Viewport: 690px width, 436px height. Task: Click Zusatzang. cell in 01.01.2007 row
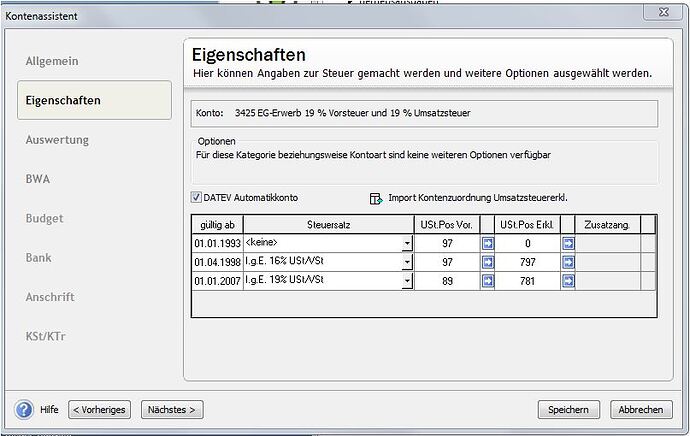pos(608,281)
